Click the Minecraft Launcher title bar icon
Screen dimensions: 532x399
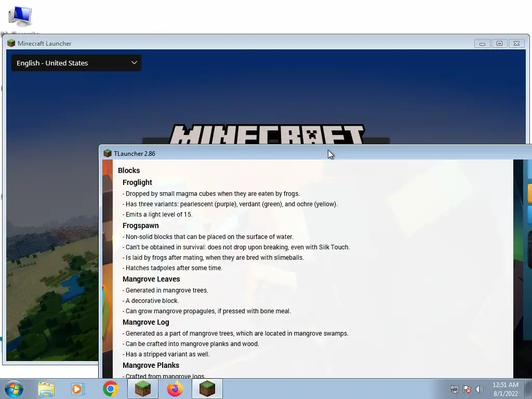(x=11, y=43)
